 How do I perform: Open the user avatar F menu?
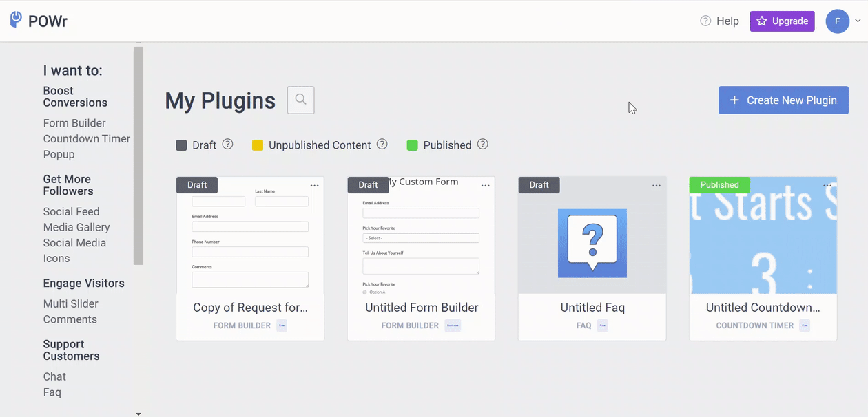coord(838,21)
